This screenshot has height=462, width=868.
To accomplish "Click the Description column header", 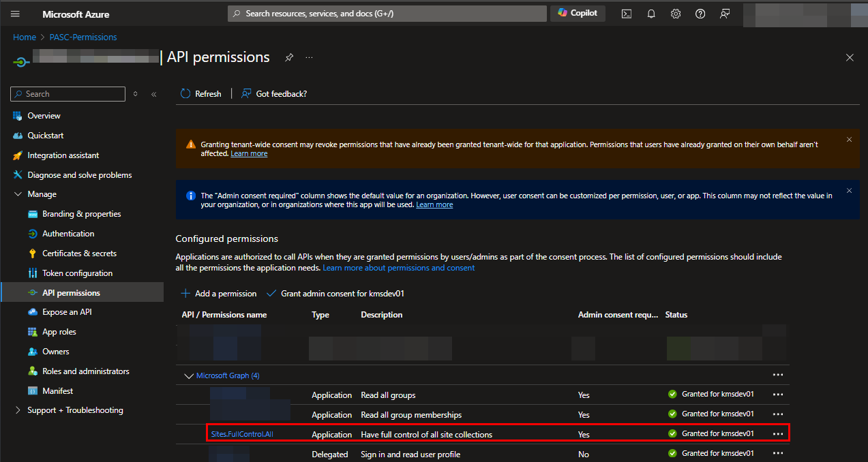I will 382,315.
